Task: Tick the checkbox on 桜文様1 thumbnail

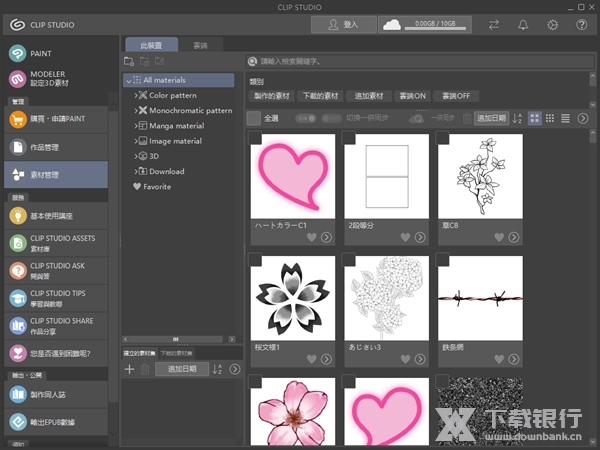Action: tap(256, 260)
